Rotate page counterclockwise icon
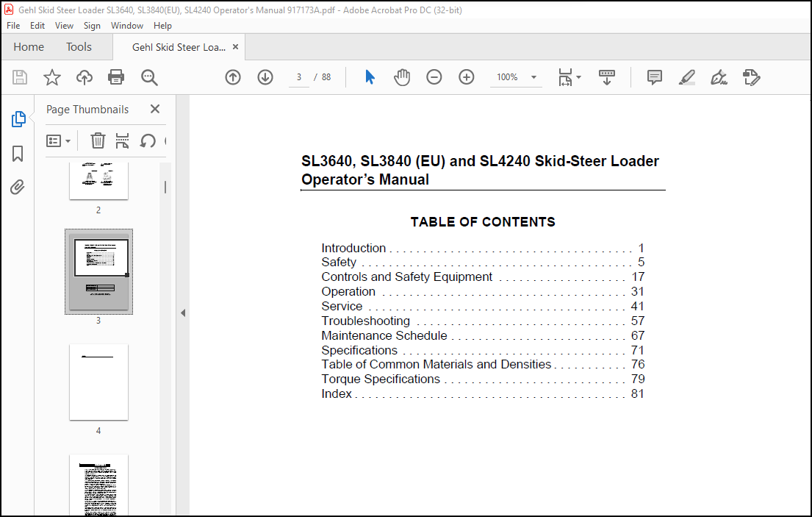 click(148, 140)
